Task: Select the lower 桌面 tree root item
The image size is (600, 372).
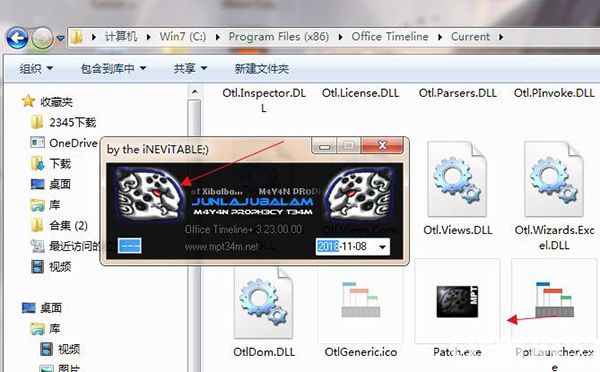Action: [42, 308]
